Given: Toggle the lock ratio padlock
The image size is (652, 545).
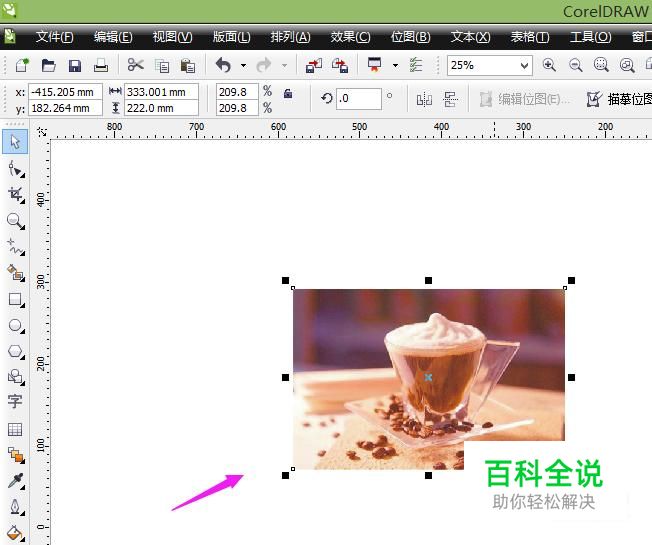Looking at the screenshot, I should click(x=288, y=94).
